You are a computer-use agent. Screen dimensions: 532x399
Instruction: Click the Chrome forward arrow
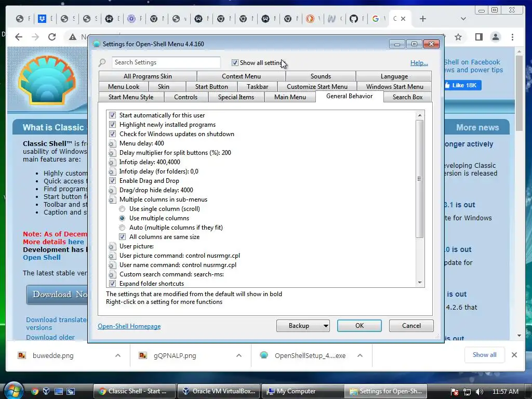coord(35,37)
